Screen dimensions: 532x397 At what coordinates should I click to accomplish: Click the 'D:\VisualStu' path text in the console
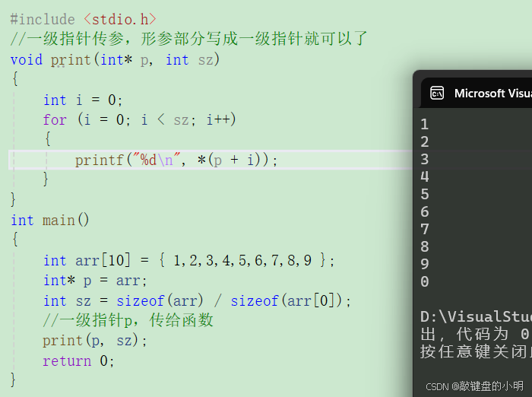click(476, 317)
